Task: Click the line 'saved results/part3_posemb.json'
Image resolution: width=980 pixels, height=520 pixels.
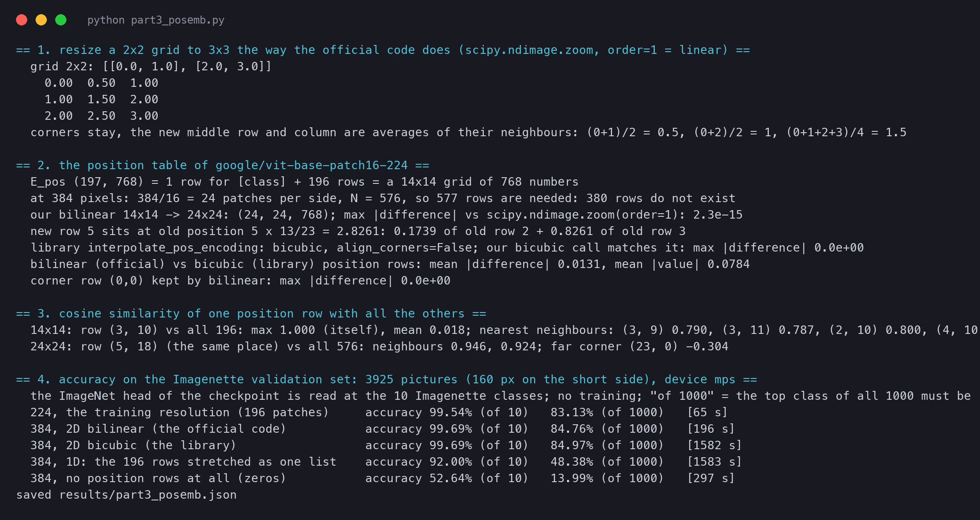Action: pyautogui.click(x=127, y=495)
